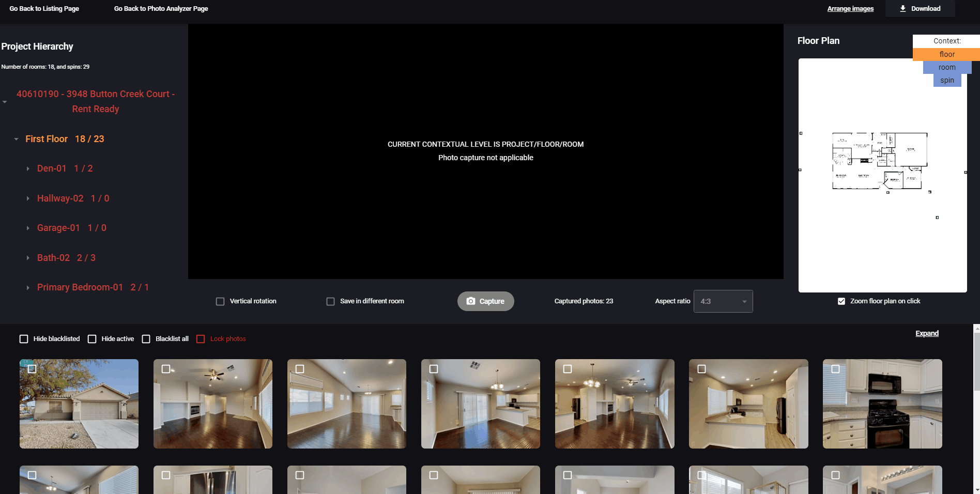
Task: Click the camera icon on the Capture button
Action: coord(470,301)
